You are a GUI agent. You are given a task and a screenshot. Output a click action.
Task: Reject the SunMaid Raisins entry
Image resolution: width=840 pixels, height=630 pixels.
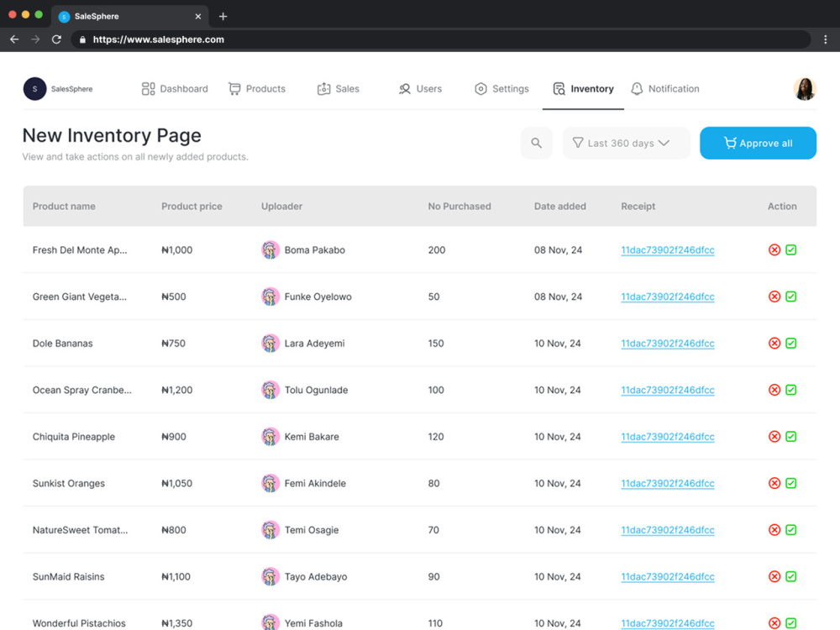(774, 576)
